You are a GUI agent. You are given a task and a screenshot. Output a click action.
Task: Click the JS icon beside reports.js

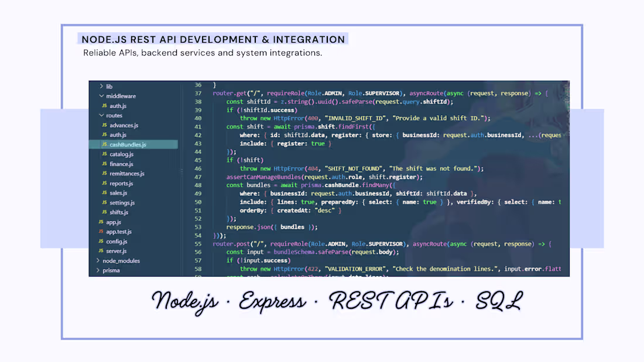(x=104, y=183)
